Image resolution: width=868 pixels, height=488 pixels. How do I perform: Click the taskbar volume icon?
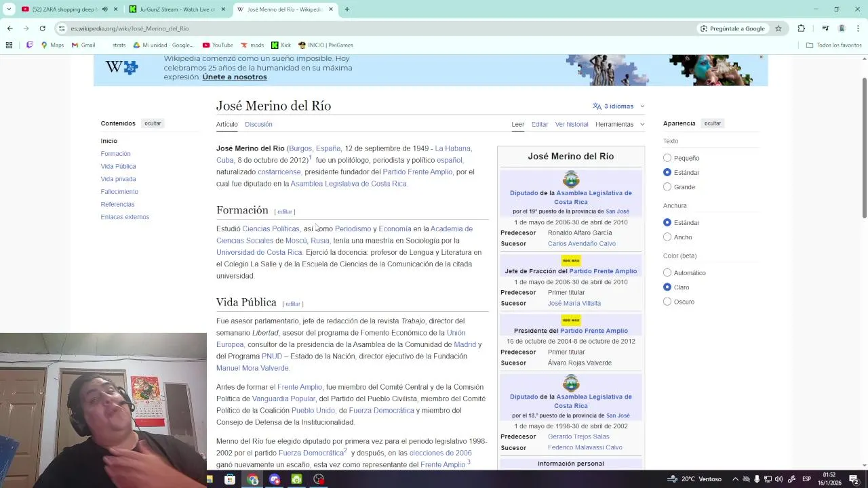(778, 479)
